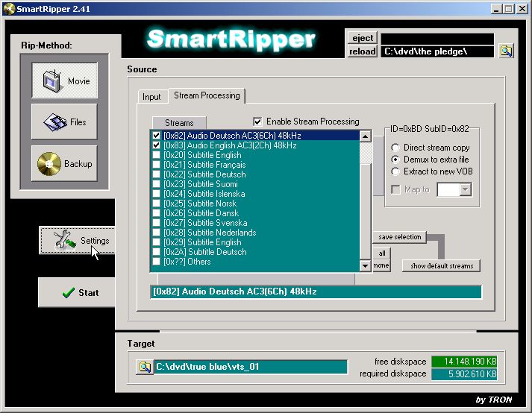Maximize the SmartRipper window
The width and height of the screenshot is (532, 413).
click(508, 8)
